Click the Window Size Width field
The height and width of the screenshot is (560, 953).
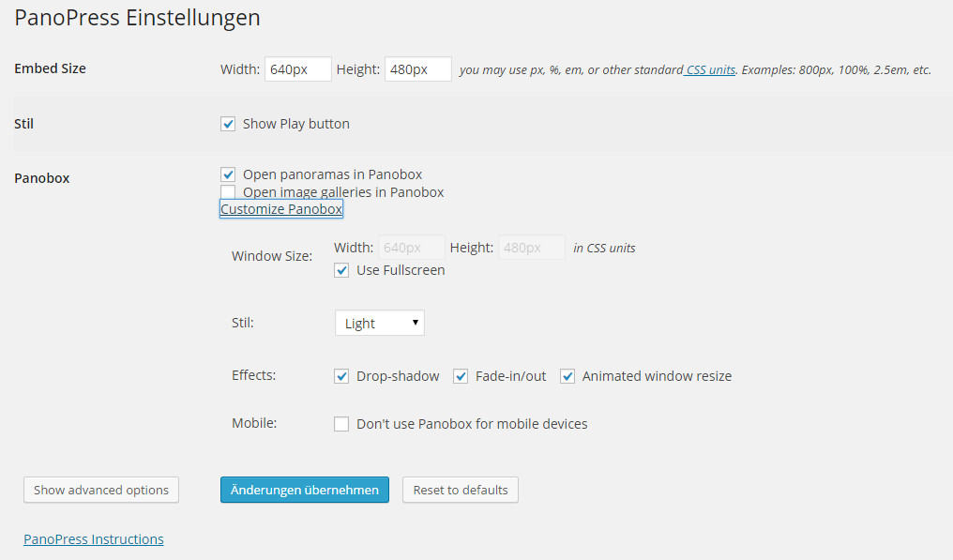411,248
